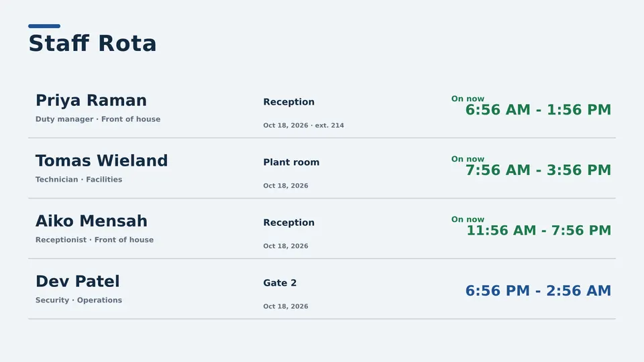
Task: Click Aiko Mensah's On now indicator
Action: tap(468, 219)
